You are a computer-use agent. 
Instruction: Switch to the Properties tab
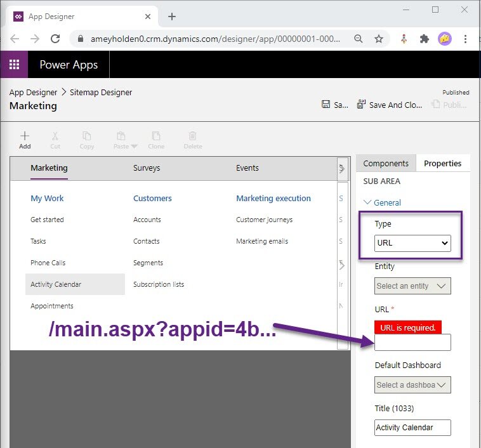[x=443, y=164]
